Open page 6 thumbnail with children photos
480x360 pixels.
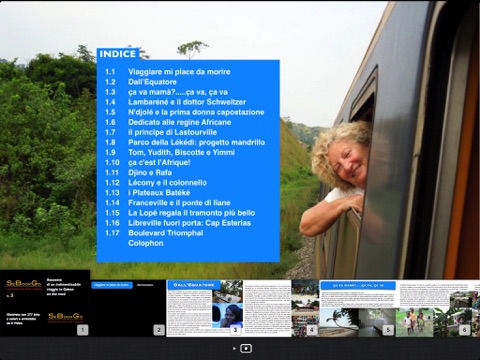tap(434, 308)
